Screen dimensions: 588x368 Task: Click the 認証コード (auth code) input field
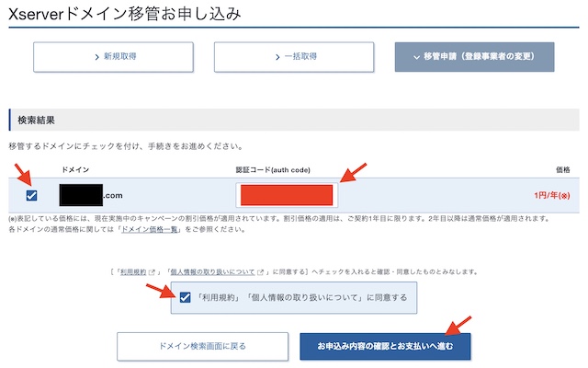(x=287, y=195)
